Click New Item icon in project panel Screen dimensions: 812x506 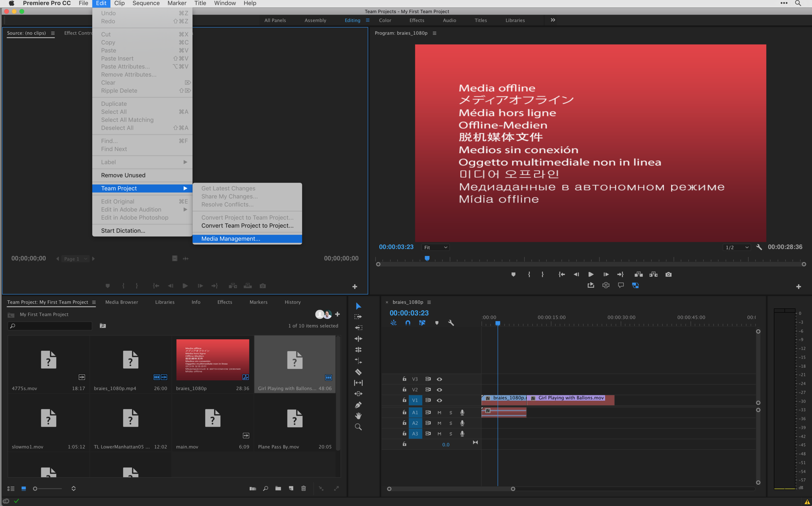(291, 488)
